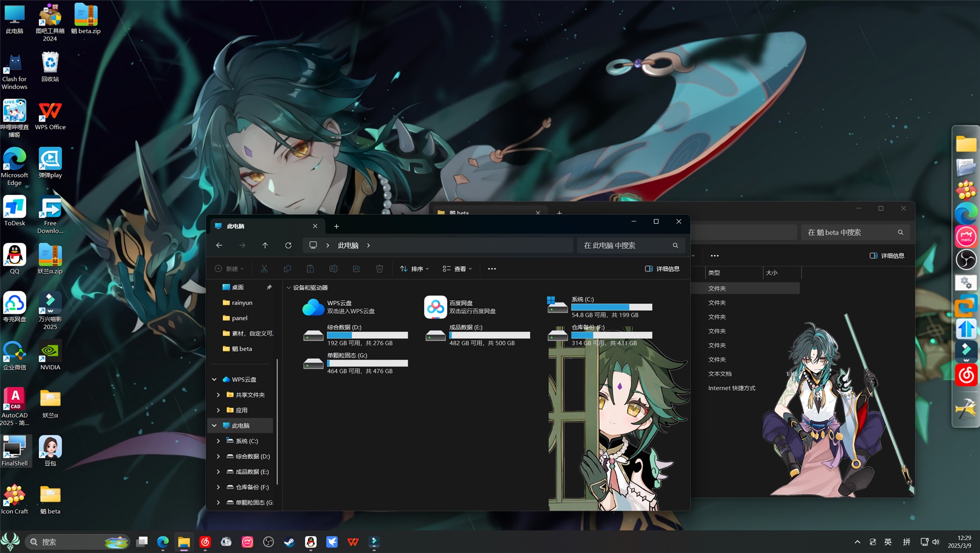The width and height of the screenshot is (980, 553).
Task: Toggle the 详细信息 details pane
Action: point(662,269)
